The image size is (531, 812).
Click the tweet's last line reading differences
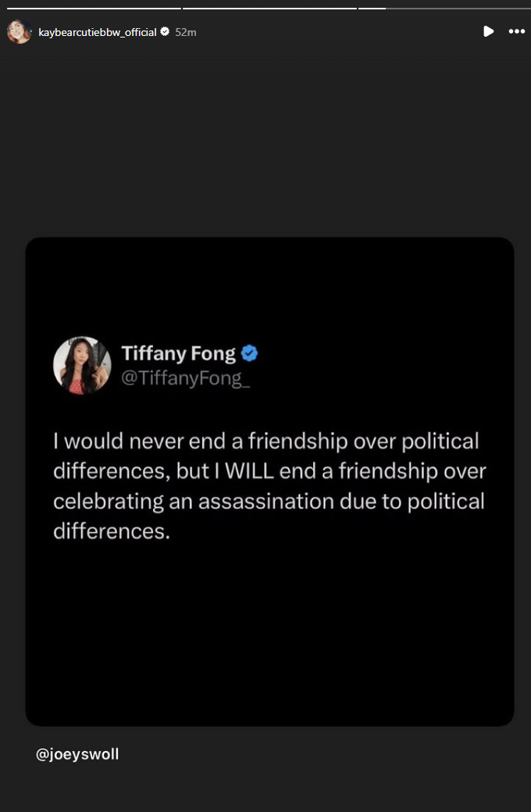tap(111, 531)
